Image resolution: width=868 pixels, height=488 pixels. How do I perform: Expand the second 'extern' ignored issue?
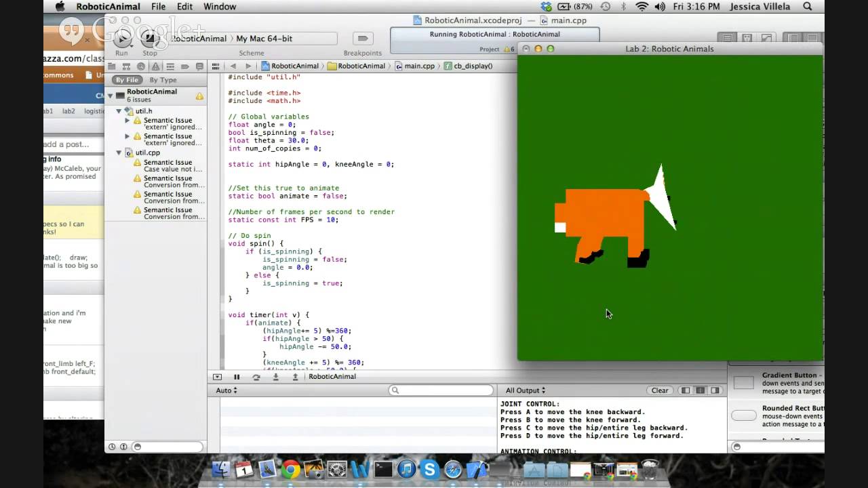(127, 136)
